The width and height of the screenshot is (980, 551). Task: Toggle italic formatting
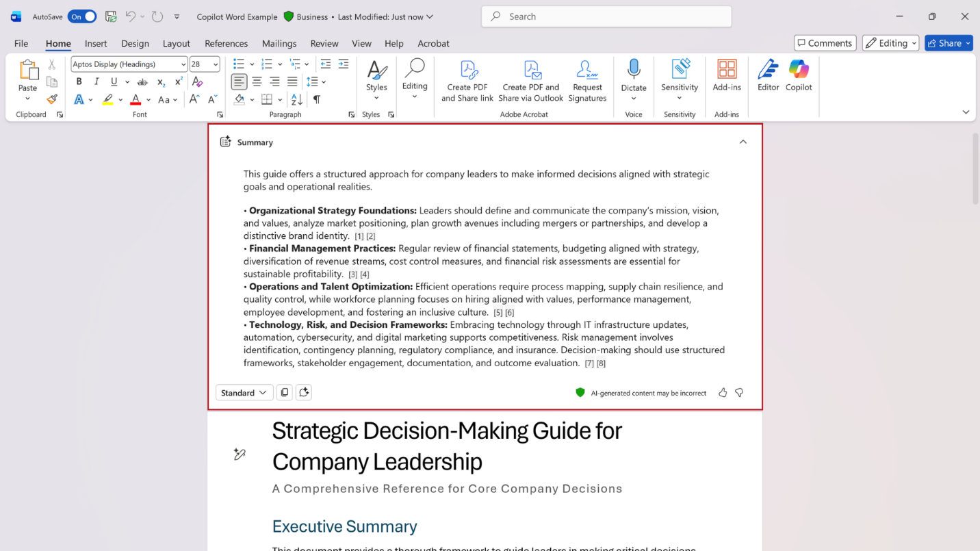click(96, 81)
